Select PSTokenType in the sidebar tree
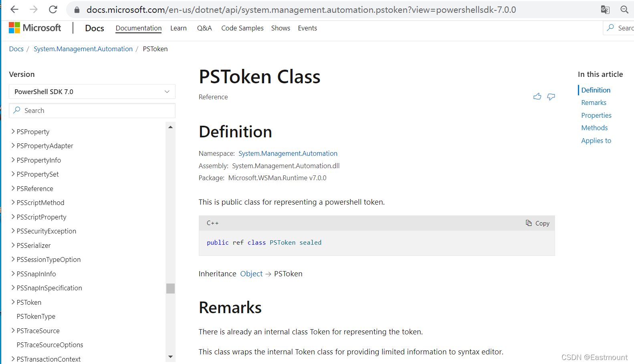Image resolution: width=634 pixels, height=364 pixels. 36,316
